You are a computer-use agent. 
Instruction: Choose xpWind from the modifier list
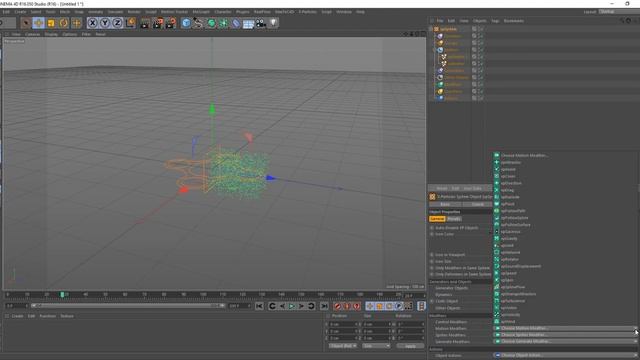coord(508,322)
